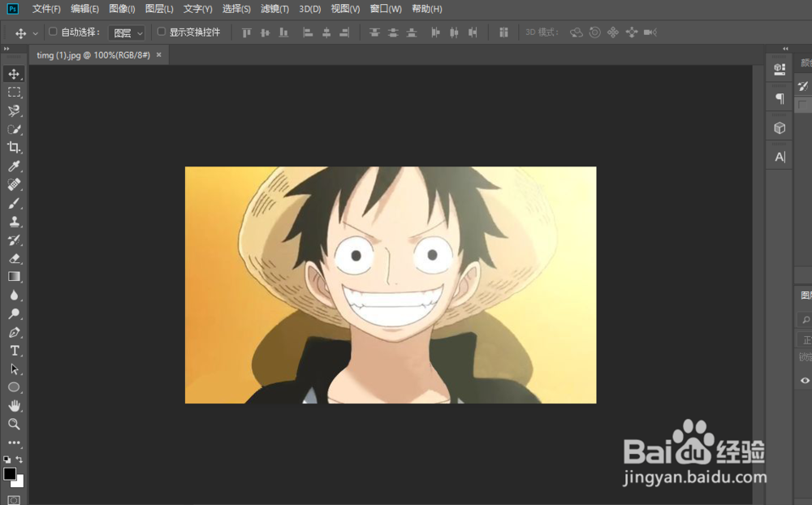Click Align bottom edges icon
This screenshot has height=505, width=812.
click(283, 32)
